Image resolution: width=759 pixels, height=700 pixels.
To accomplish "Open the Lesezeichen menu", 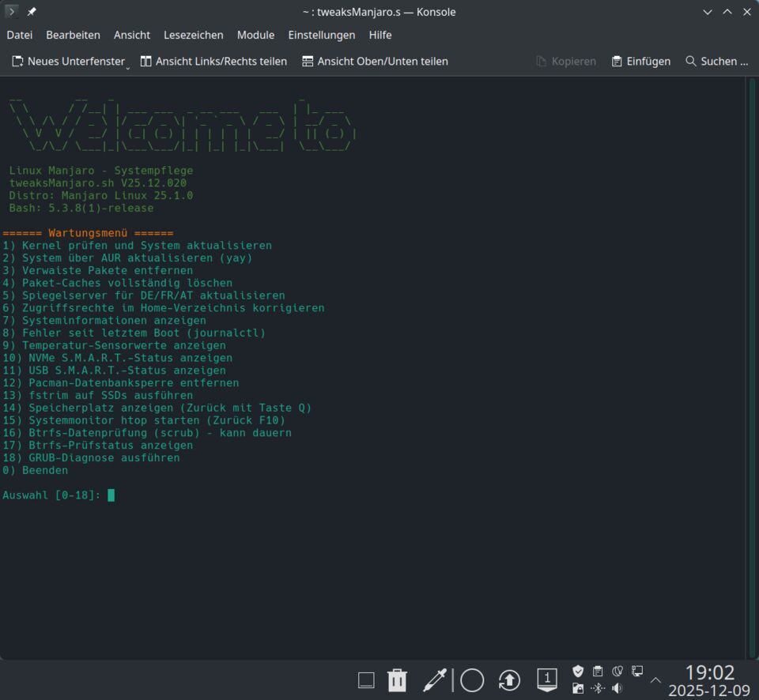I will (x=193, y=35).
